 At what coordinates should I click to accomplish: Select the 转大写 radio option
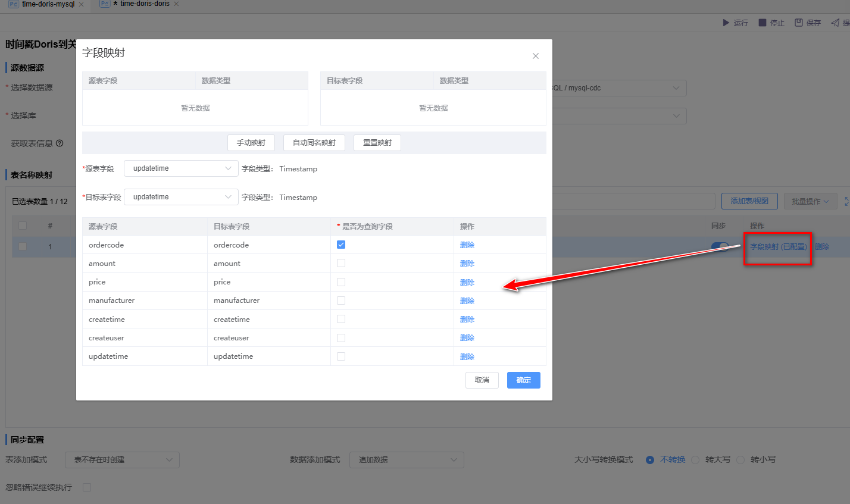[x=695, y=460]
